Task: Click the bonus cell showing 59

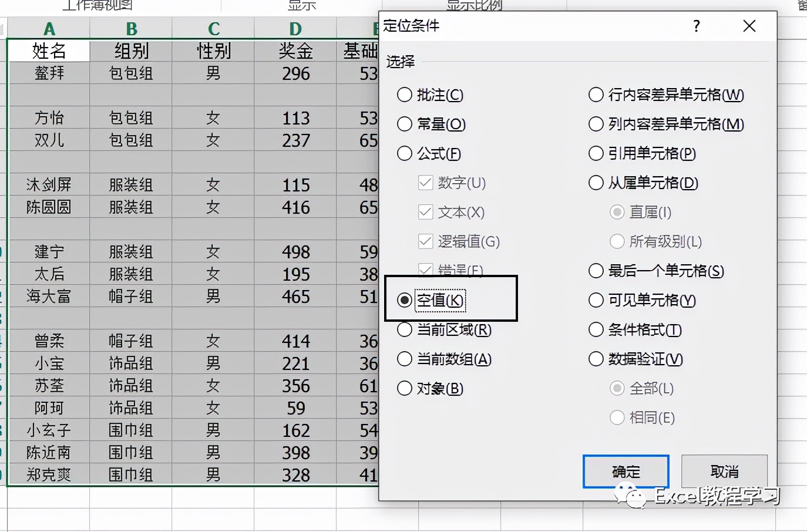Action: click(x=295, y=408)
